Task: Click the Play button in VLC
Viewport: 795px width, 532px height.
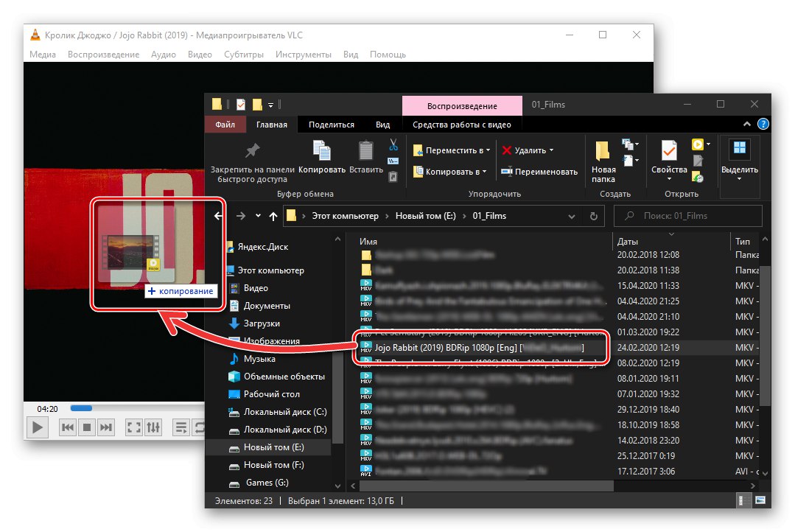Action: (x=37, y=427)
